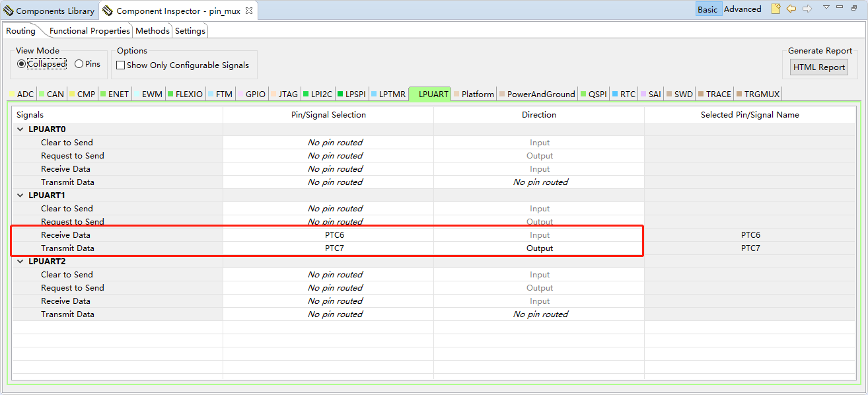
Task: Open the LPTMR peripheral tab
Action: pos(388,94)
